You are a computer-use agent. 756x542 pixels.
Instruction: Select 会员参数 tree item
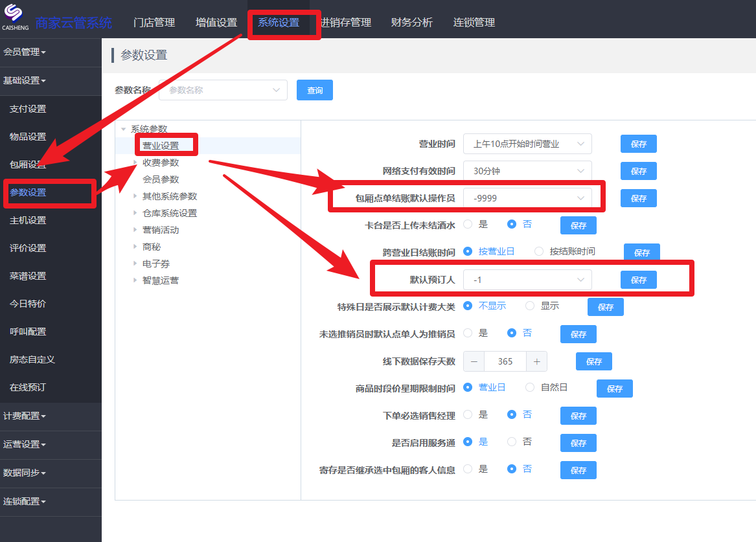161,179
